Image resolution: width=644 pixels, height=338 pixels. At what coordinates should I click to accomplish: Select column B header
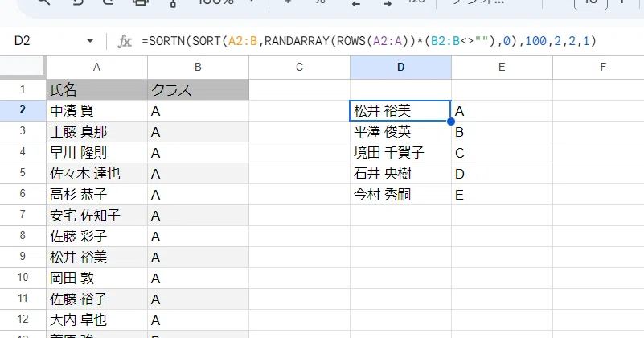coord(198,67)
